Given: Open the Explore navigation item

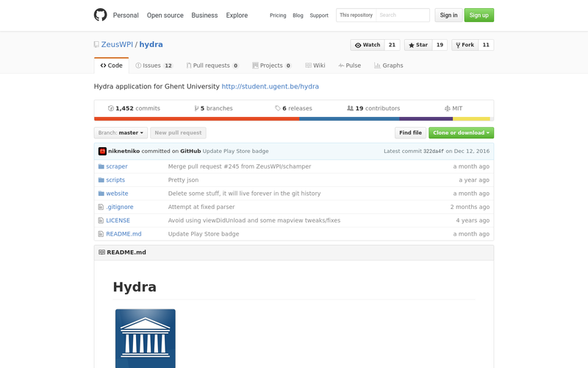Looking at the screenshot, I should [237, 15].
